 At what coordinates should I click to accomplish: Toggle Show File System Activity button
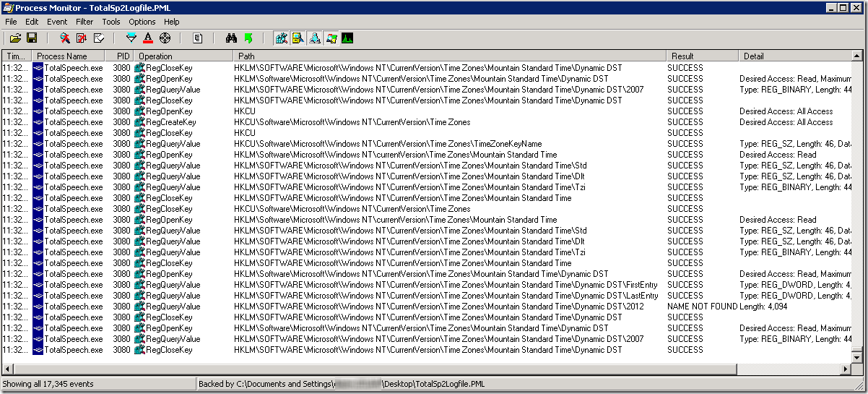298,38
